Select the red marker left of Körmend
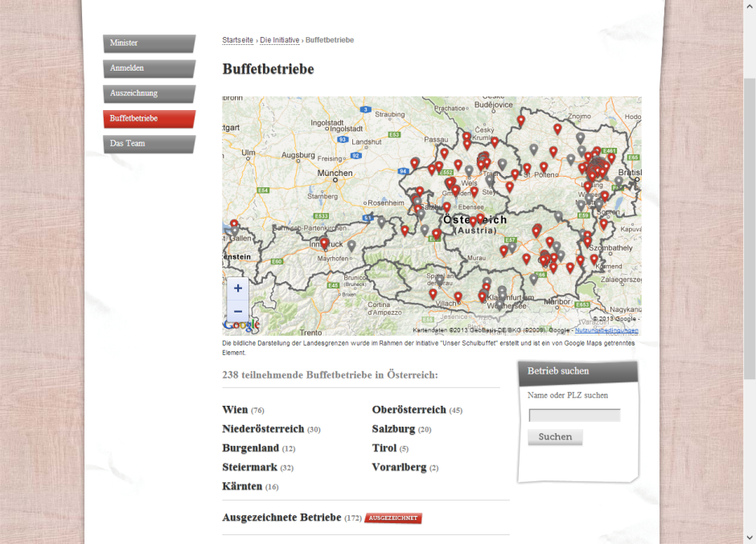The height and width of the screenshot is (544, 756). 594,260
